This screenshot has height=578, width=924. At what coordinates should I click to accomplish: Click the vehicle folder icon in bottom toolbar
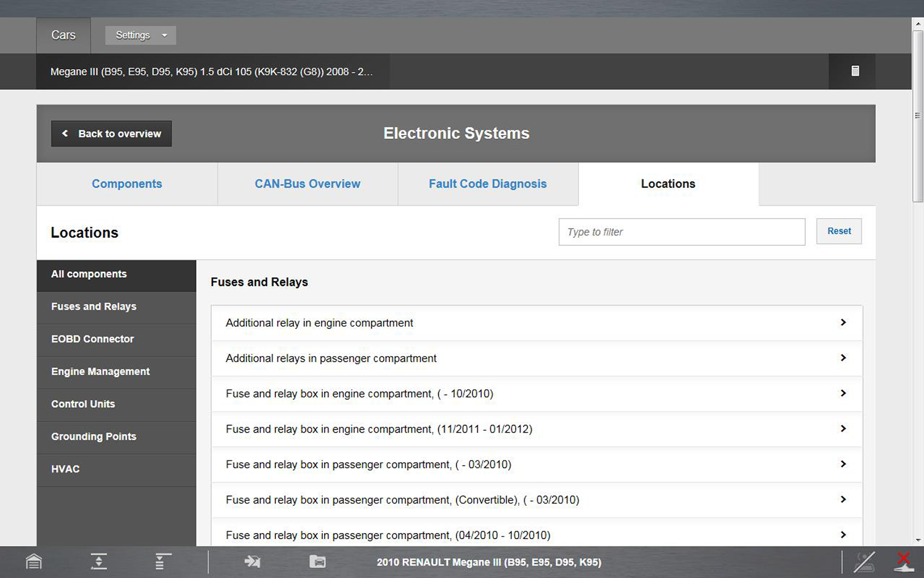click(317, 561)
